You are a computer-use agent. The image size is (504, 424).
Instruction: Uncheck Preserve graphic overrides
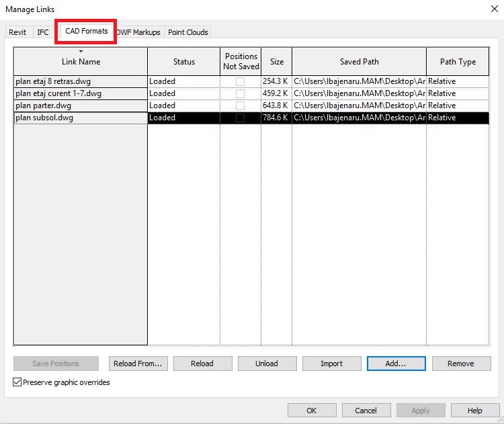click(17, 382)
